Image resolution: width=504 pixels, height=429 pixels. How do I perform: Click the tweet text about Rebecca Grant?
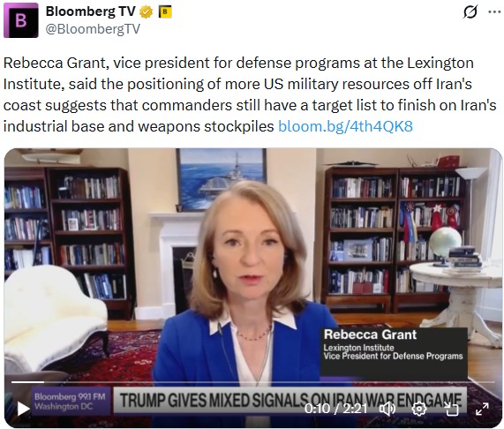[x=250, y=94]
